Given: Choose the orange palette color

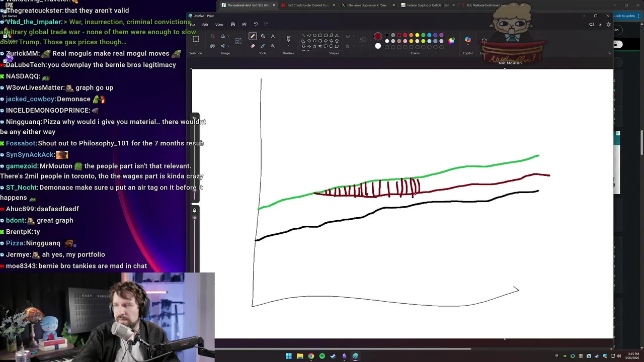Looking at the screenshot, I should pyautogui.click(x=411, y=35).
